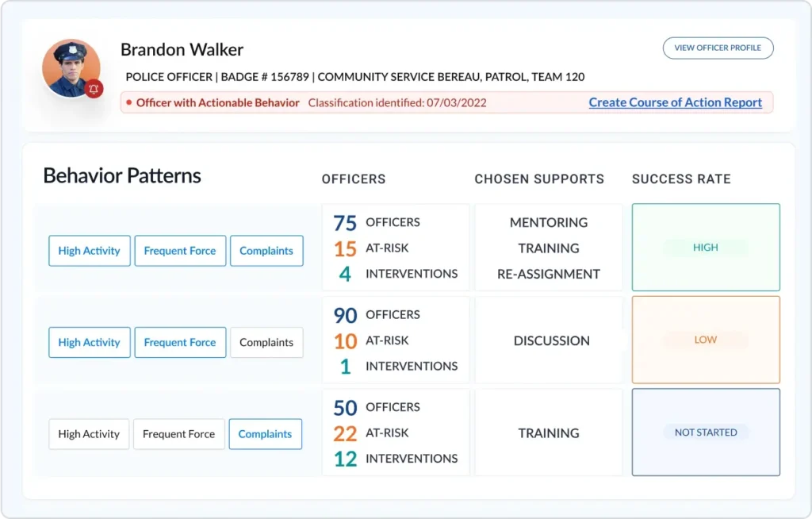Click Classification identified 07/03/2022 text
Screen dimensions: 812x519
click(397, 102)
